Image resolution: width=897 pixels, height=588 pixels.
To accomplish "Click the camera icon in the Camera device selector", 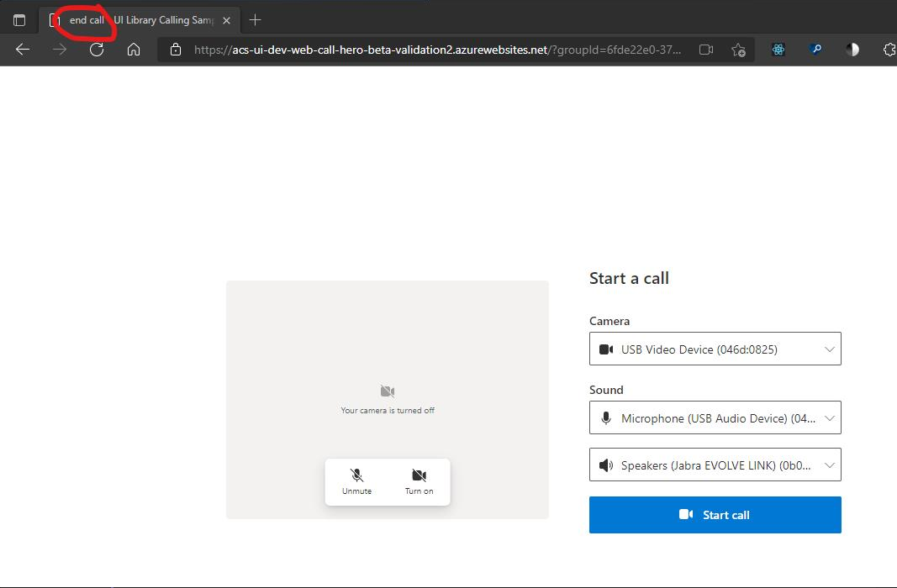I will pyautogui.click(x=606, y=349).
